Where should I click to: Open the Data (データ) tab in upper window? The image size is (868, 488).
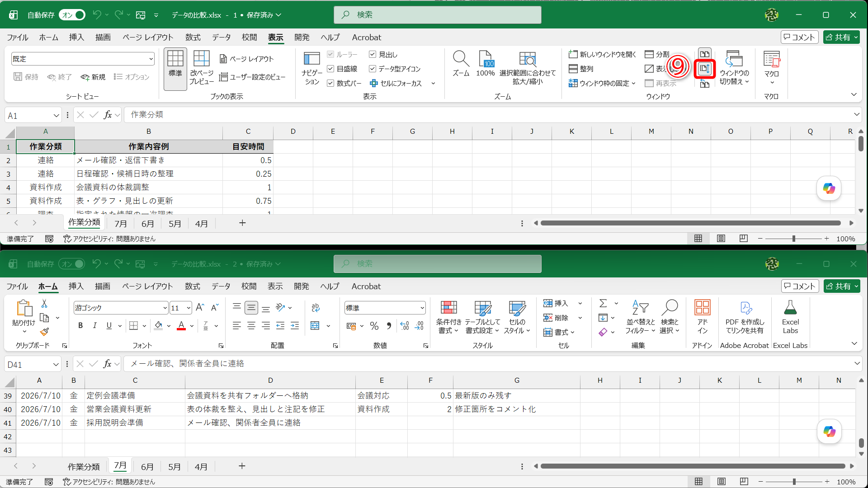(222, 38)
